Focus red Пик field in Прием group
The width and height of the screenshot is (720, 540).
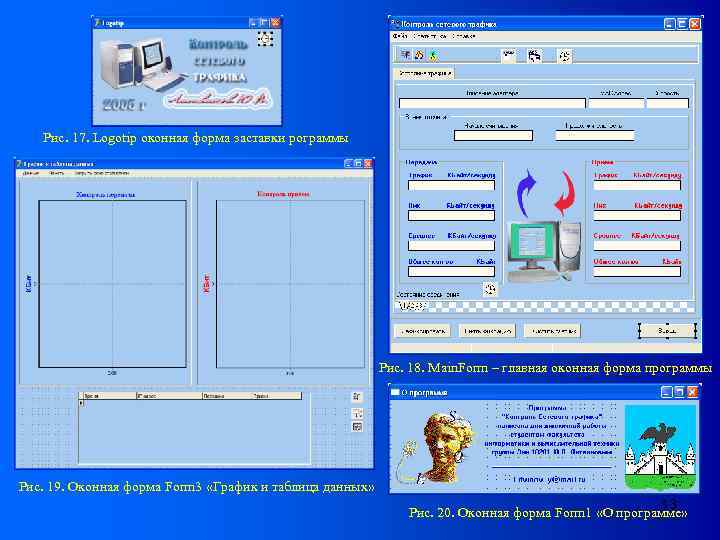tap(637, 215)
